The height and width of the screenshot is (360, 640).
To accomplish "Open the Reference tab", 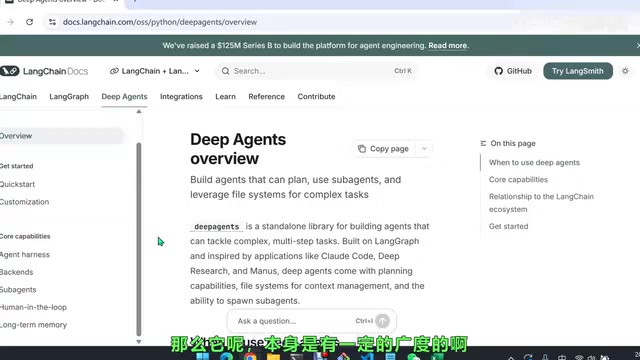I will (x=267, y=97).
